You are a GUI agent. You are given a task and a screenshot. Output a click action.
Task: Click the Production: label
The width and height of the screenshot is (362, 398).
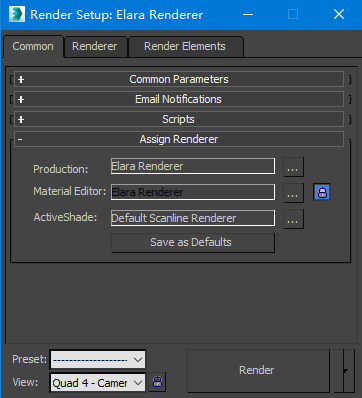pos(61,169)
